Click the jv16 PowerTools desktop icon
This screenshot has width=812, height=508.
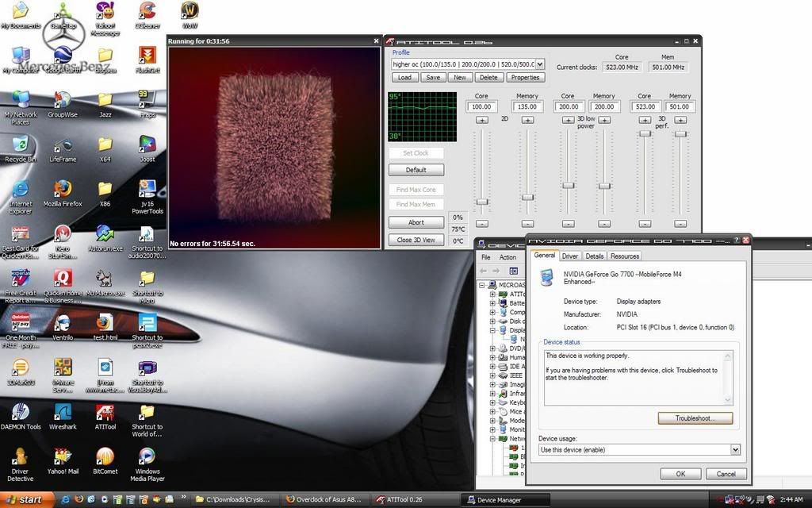147,197
